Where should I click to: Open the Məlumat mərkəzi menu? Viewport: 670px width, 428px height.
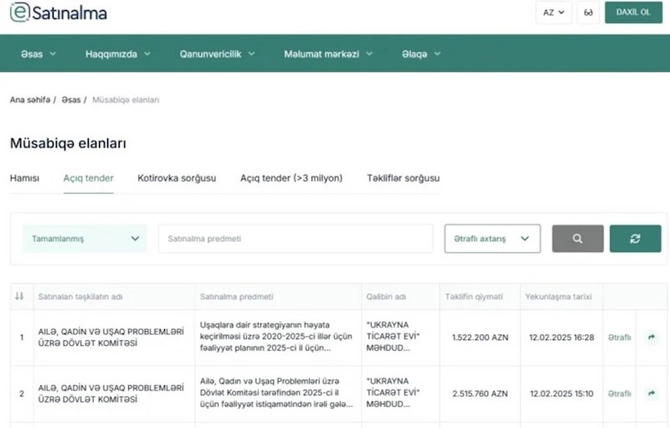coord(328,54)
